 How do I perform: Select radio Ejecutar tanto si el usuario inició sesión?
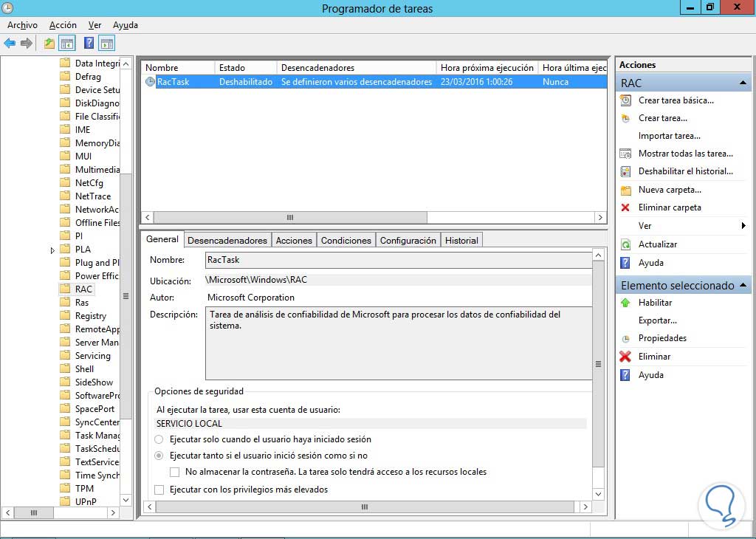pyautogui.click(x=159, y=456)
